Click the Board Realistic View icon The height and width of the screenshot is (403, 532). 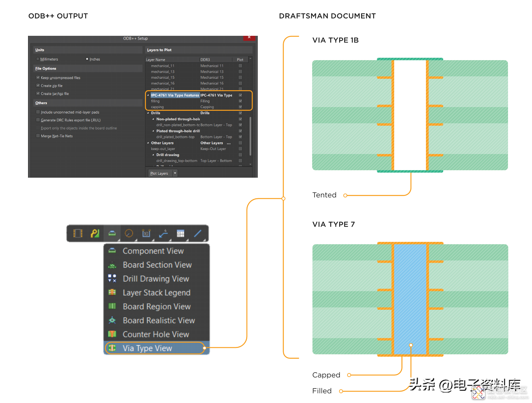pyautogui.click(x=112, y=320)
